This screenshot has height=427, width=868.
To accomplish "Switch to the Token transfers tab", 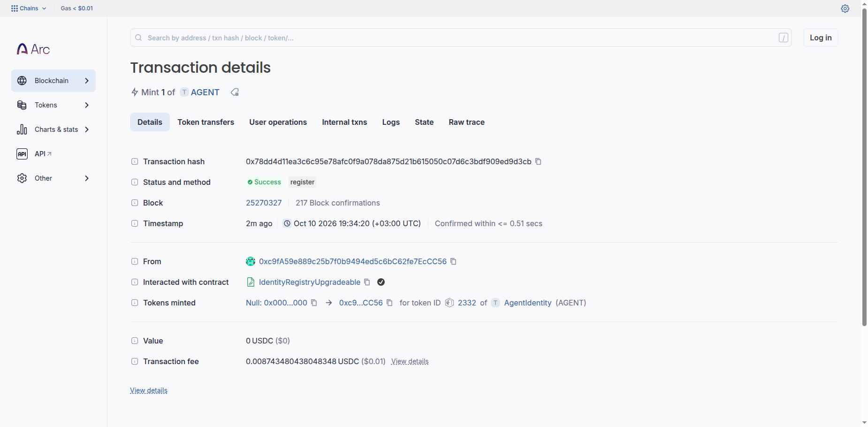I will click(x=206, y=122).
